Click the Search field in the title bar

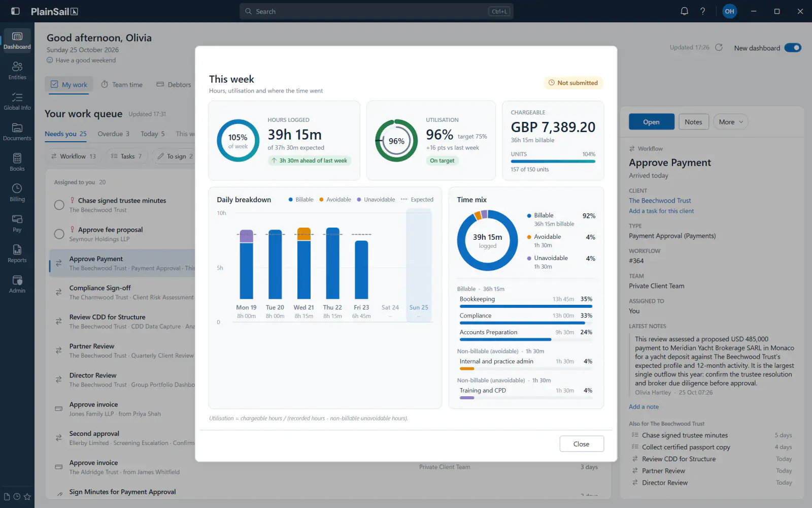click(x=376, y=11)
